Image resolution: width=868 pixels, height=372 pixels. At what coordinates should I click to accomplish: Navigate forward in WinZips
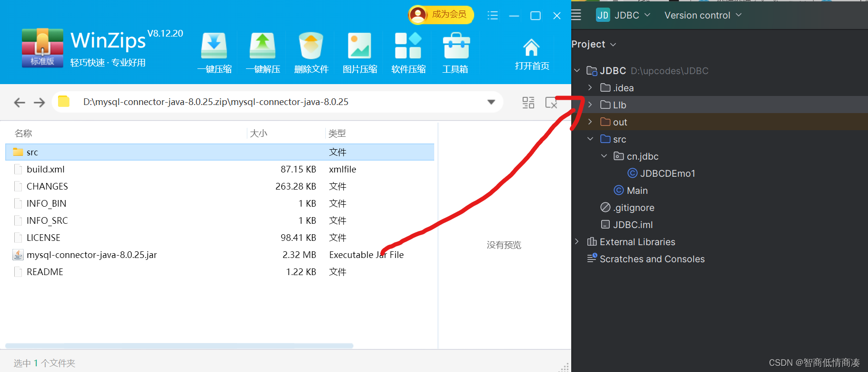click(x=39, y=102)
